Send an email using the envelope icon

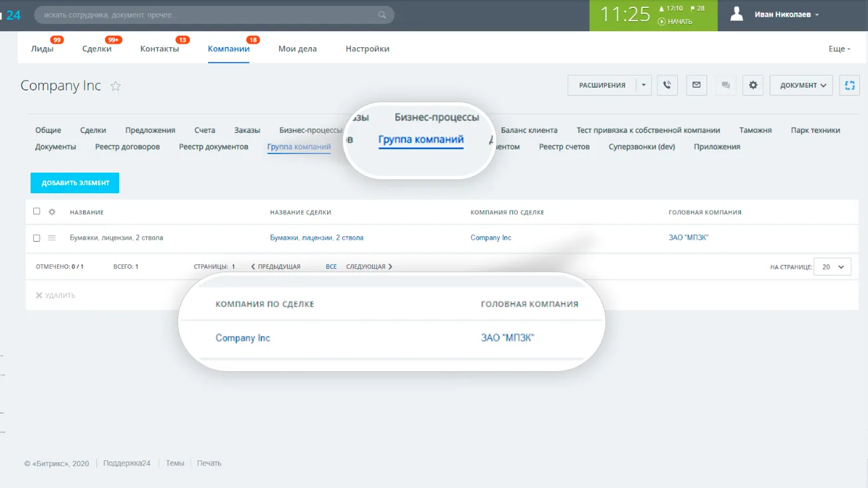tap(697, 85)
